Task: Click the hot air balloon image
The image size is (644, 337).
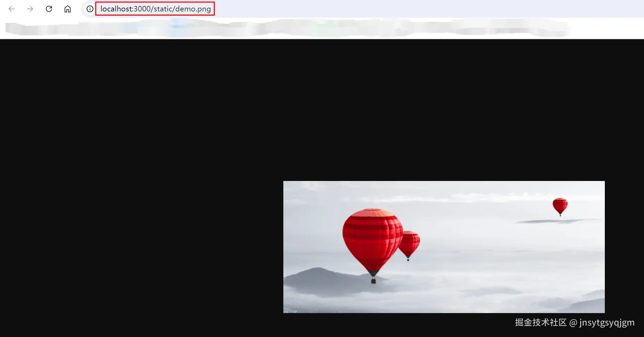Action: 444,247
